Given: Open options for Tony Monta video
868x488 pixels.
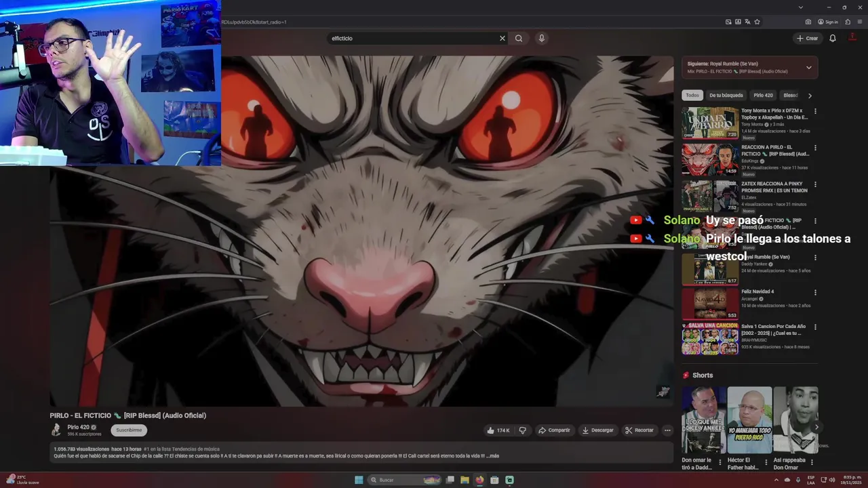Looking at the screenshot, I should click(x=815, y=111).
